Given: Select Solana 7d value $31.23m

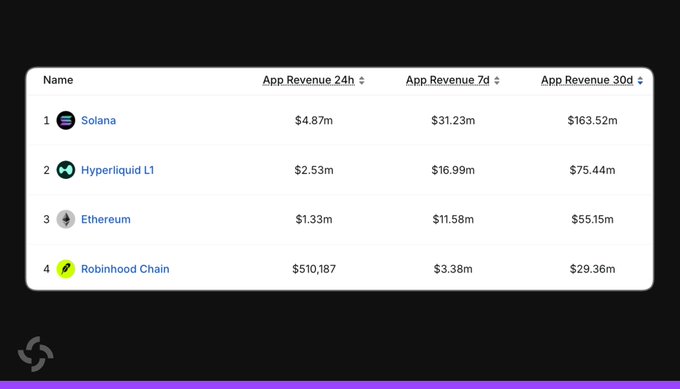Looking at the screenshot, I should pos(453,121).
